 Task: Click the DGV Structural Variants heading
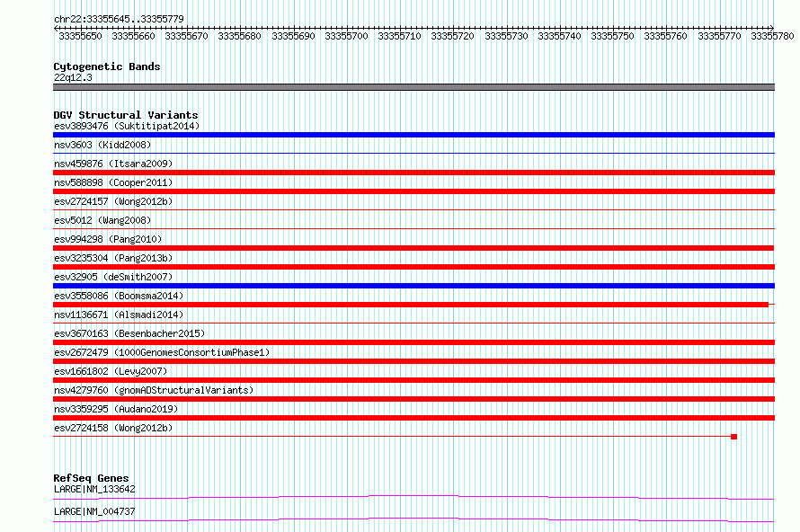click(126, 115)
